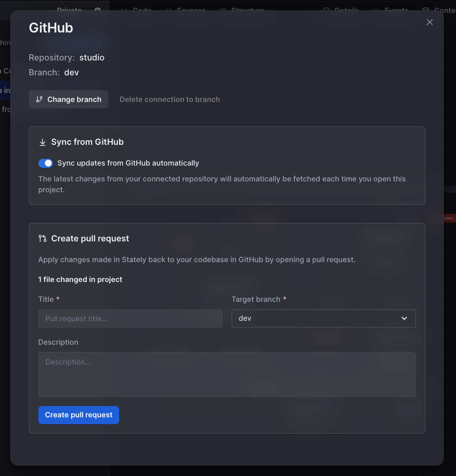Click the download icon beside Sync from GitHub
The width and height of the screenshot is (456, 476).
42,142
